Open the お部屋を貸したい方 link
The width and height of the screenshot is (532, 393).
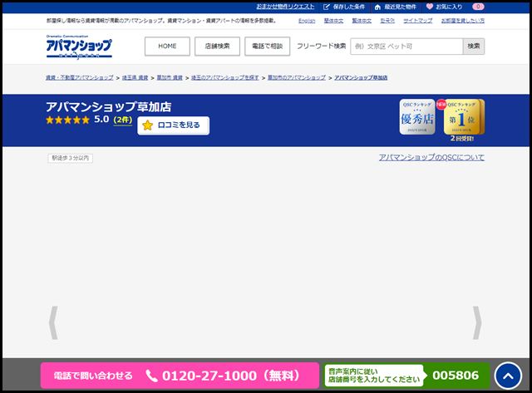point(463,21)
